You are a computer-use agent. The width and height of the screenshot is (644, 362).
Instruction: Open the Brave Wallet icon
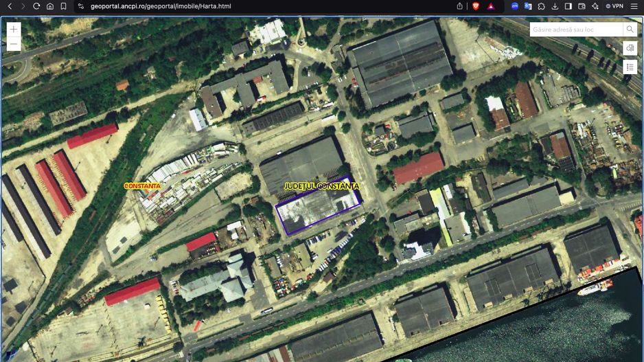click(x=582, y=6)
